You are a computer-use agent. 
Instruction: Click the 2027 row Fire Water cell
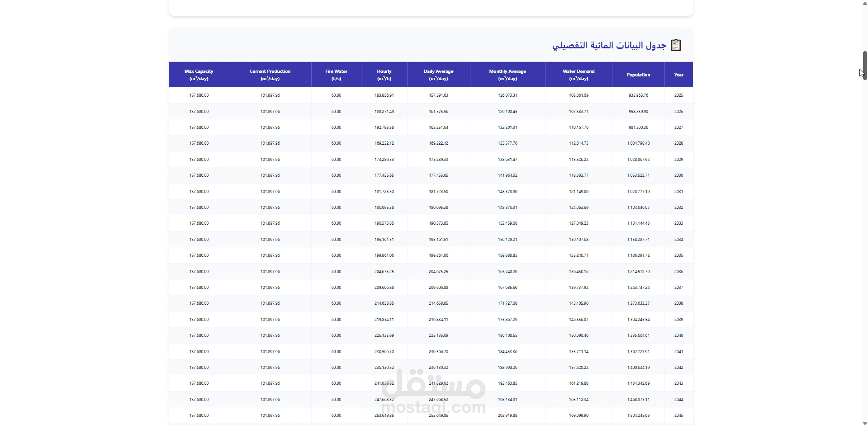336,127
